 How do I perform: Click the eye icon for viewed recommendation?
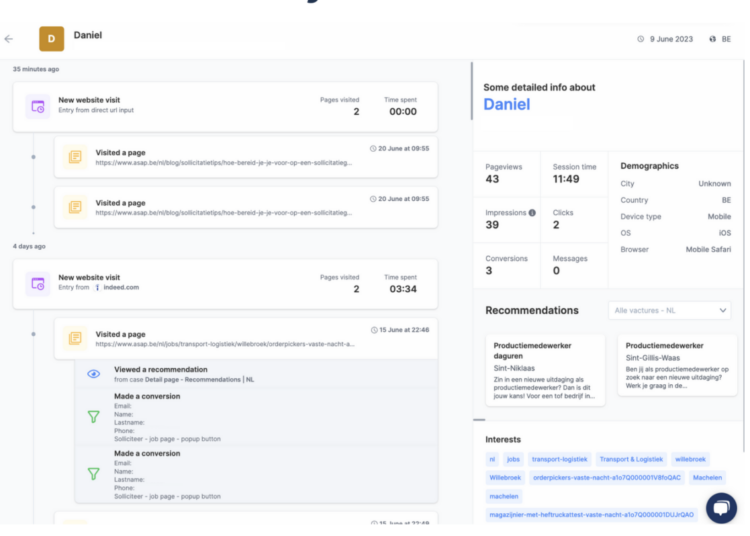[93, 374]
